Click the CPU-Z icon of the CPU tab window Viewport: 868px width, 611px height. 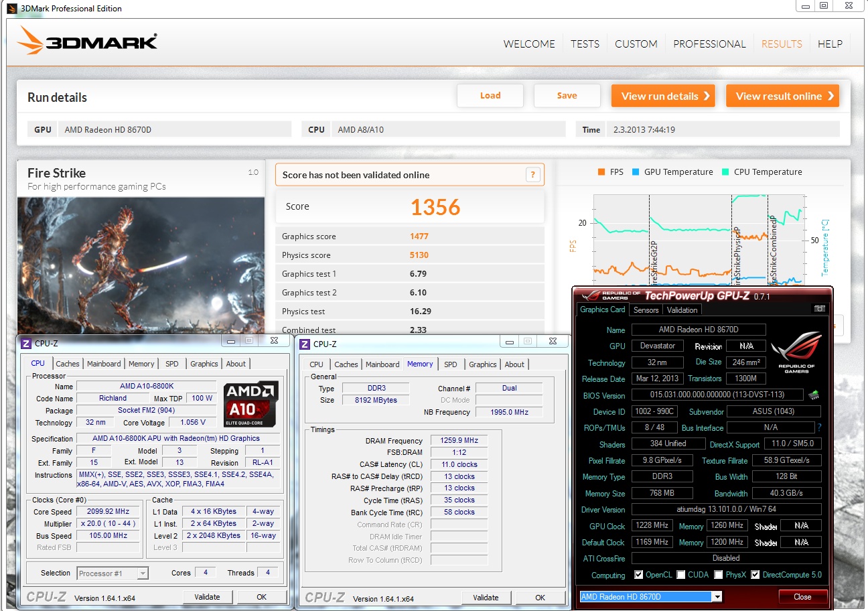tap(26, 344)
